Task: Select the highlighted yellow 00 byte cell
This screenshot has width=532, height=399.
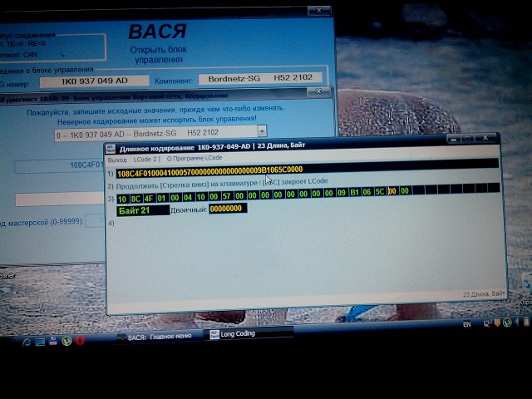Action: (392, 191)
